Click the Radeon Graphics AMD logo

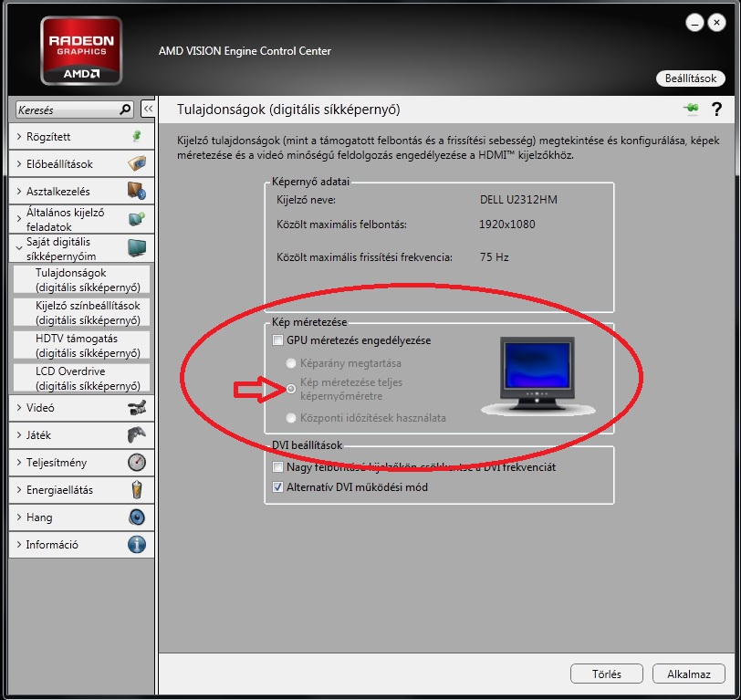tap(81, 50)
